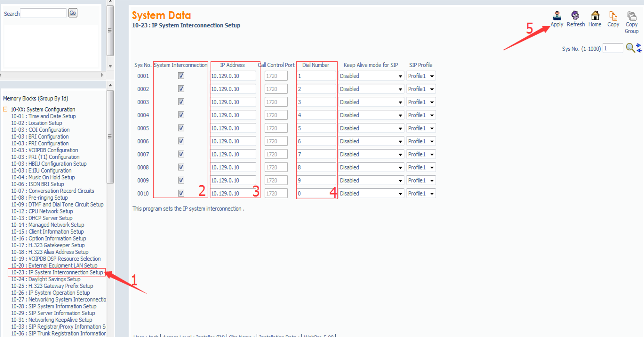
Task: Toggle System Interconnection checkbox for Sys 0009
Action: coord(181,180)
